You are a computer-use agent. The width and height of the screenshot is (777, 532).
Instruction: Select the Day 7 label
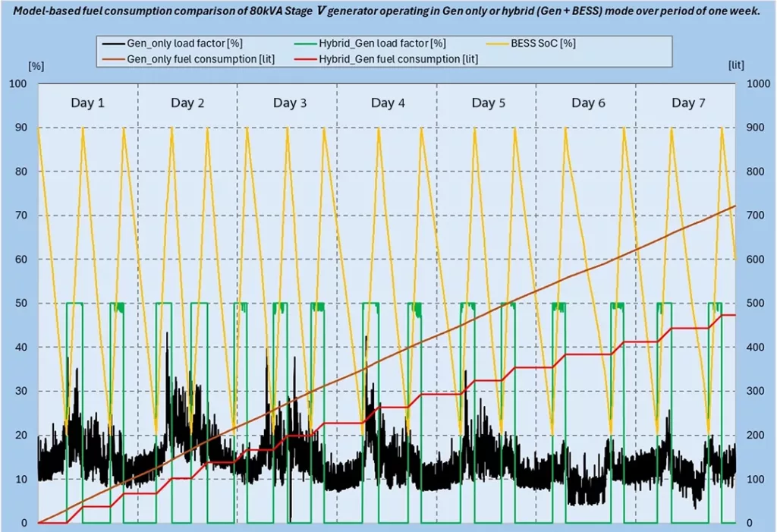[688, 102]
